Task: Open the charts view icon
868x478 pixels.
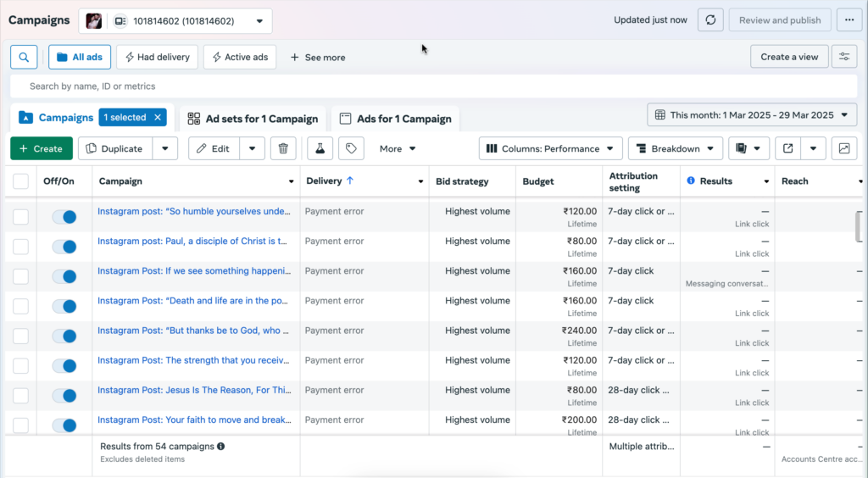Action: point(844,149)
